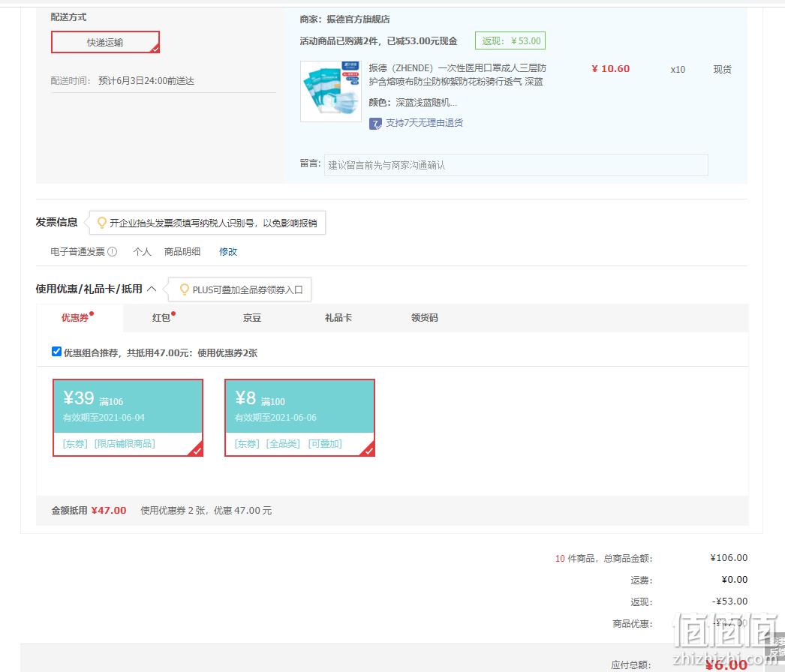Collapse the 使用优惠/礼品卡/抵用 section

pos(152,289)
